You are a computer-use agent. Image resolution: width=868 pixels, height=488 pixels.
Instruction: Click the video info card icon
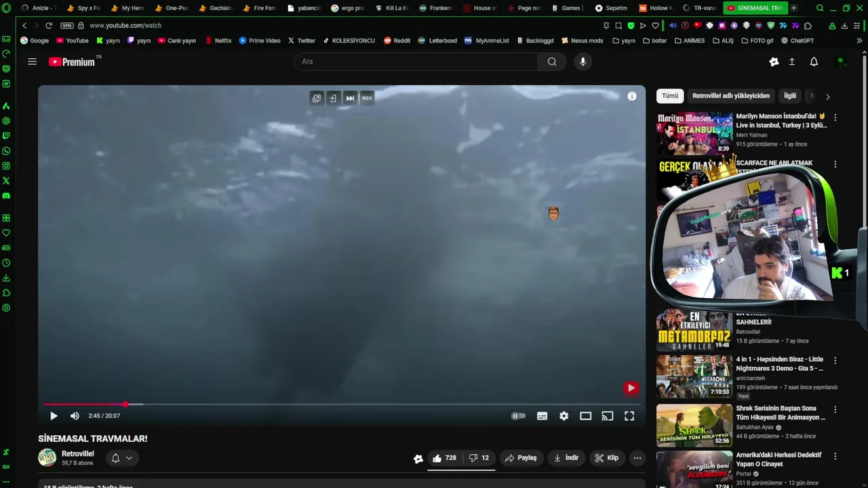tap(632, 96)
